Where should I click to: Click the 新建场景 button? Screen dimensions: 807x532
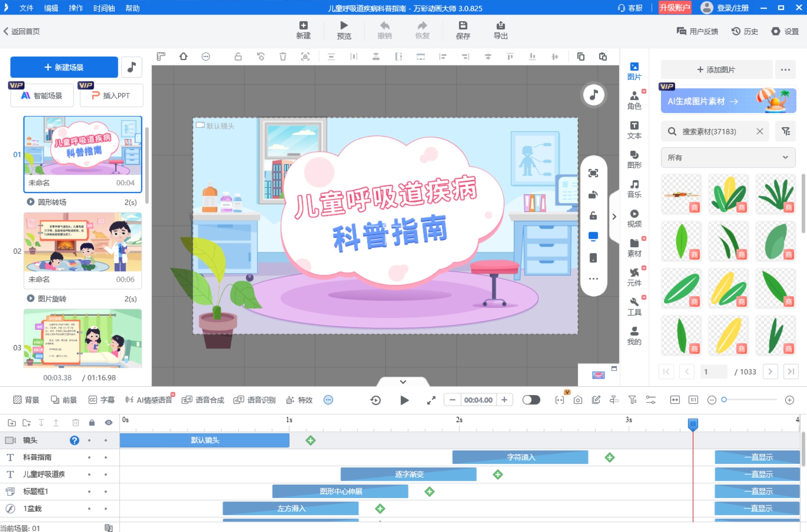point(64,67)
